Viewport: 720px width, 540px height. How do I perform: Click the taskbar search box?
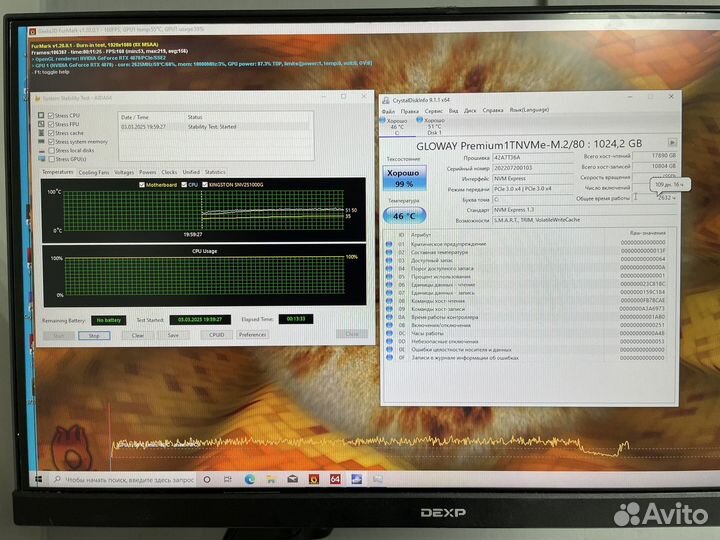[x=123, y=480]
